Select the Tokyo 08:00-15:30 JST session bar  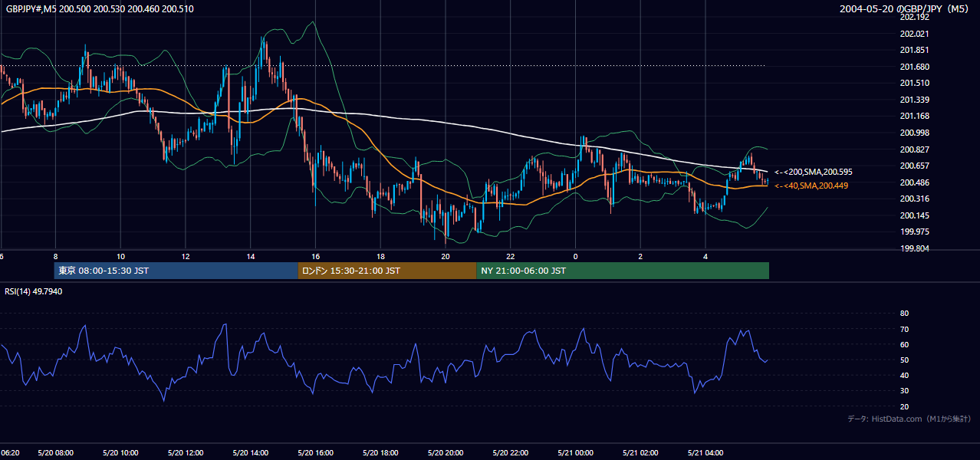176,271
